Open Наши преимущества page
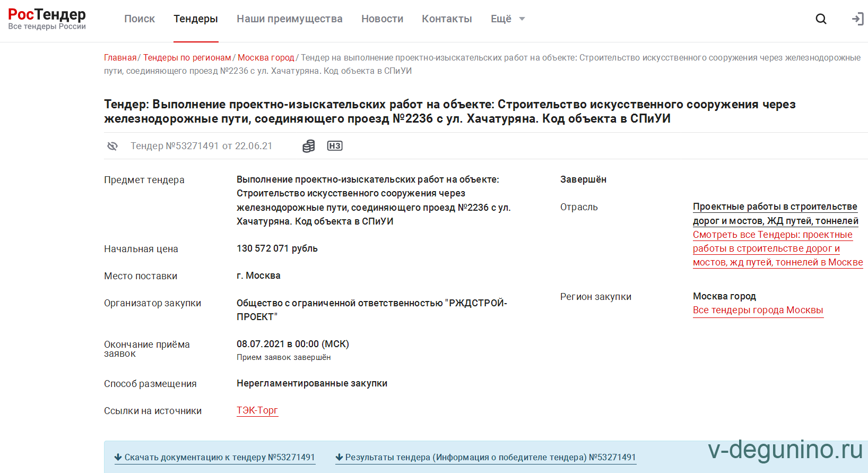Screen dimensions: 868x473 pos(290,19)
